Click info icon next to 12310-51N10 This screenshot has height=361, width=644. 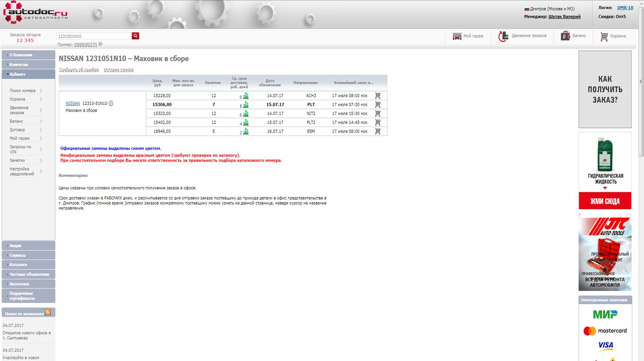pyautogui.click(x=111, y=103)
